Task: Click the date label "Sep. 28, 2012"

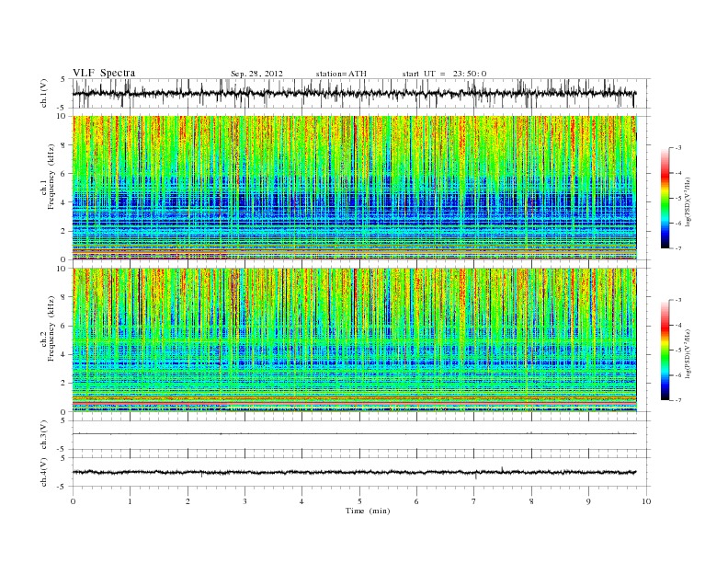Action: (x=256, y=74)
